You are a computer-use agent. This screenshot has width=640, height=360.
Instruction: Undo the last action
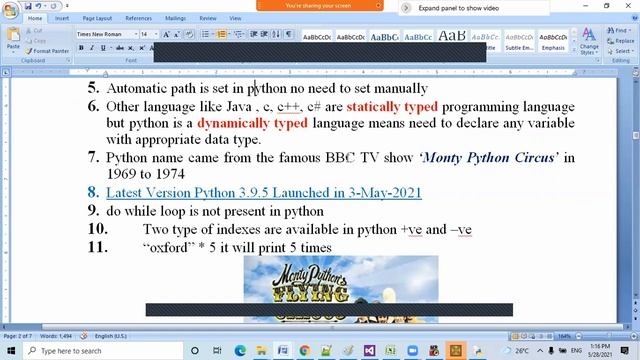(x=38, y=6)
